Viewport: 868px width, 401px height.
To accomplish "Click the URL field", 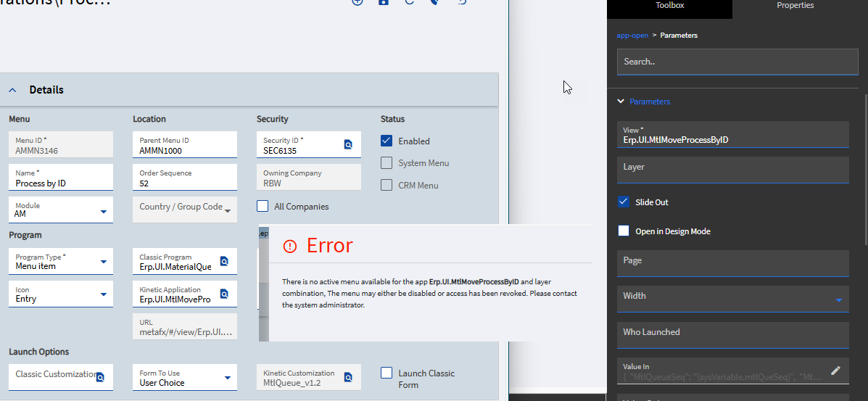I will [x=185, y=327].
